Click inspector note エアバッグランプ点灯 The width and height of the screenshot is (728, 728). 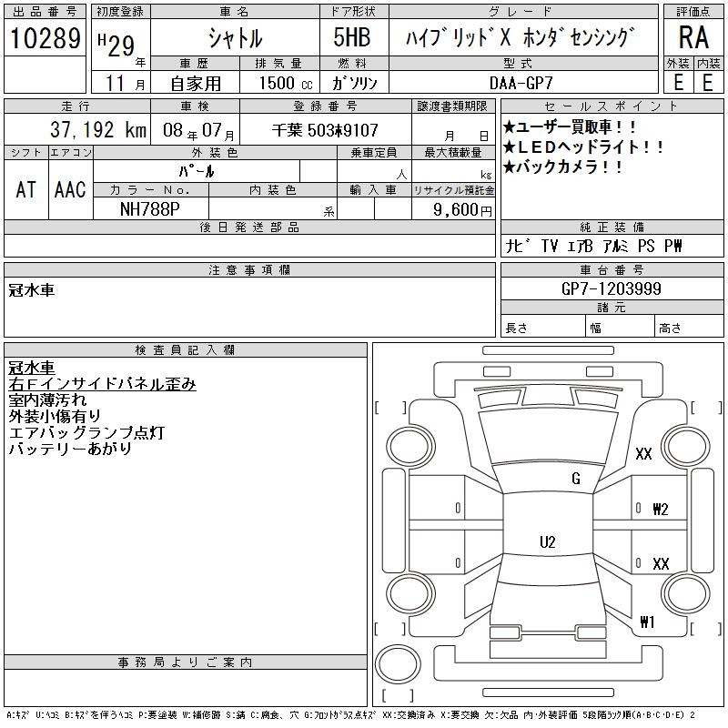tap(86, 433)
